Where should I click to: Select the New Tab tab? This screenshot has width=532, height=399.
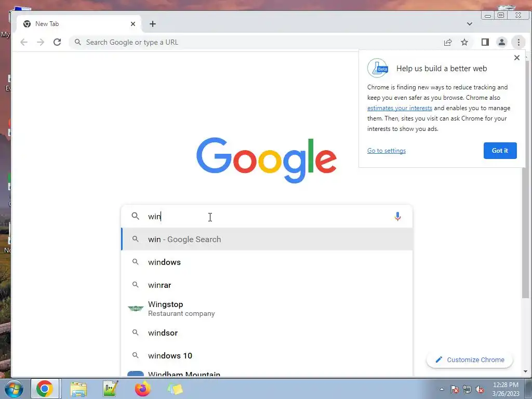(79, 24)
